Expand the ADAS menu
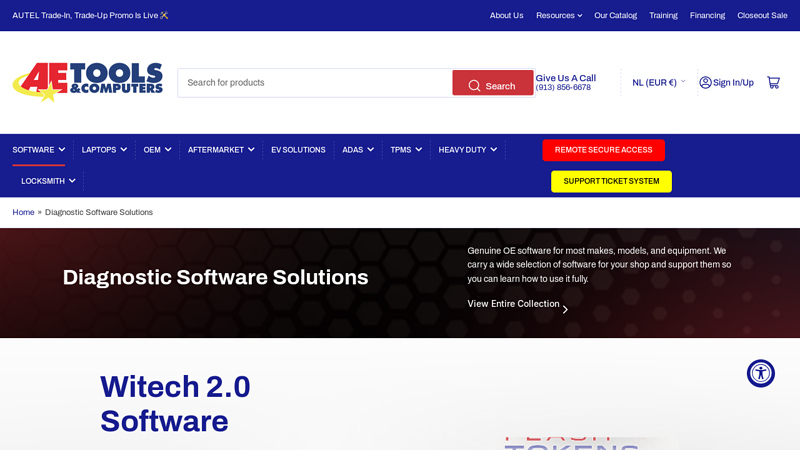Screen dimensions: 800x450 (358, 150)
